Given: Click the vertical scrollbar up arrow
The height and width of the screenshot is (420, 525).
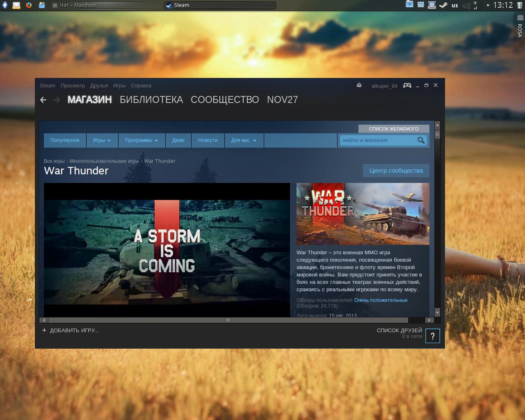Looking at the screenshot, I should pyautogui.click(x=437, y=124).
